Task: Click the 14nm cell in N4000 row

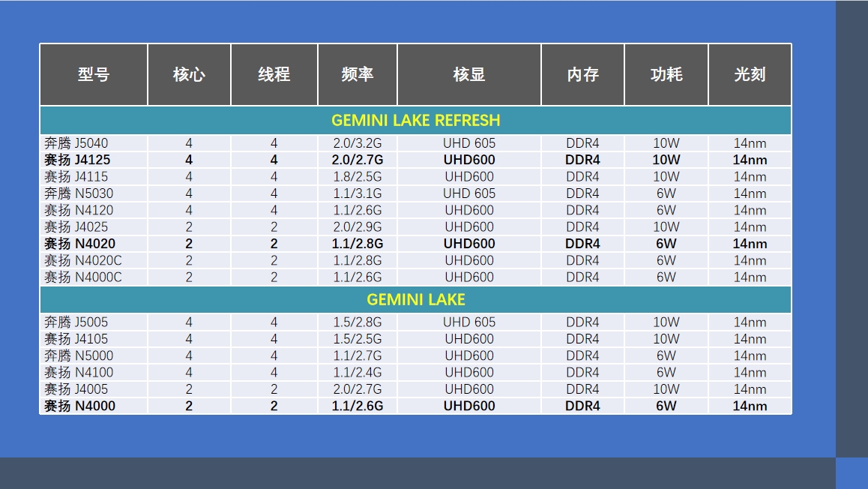Action: point(750,406)
